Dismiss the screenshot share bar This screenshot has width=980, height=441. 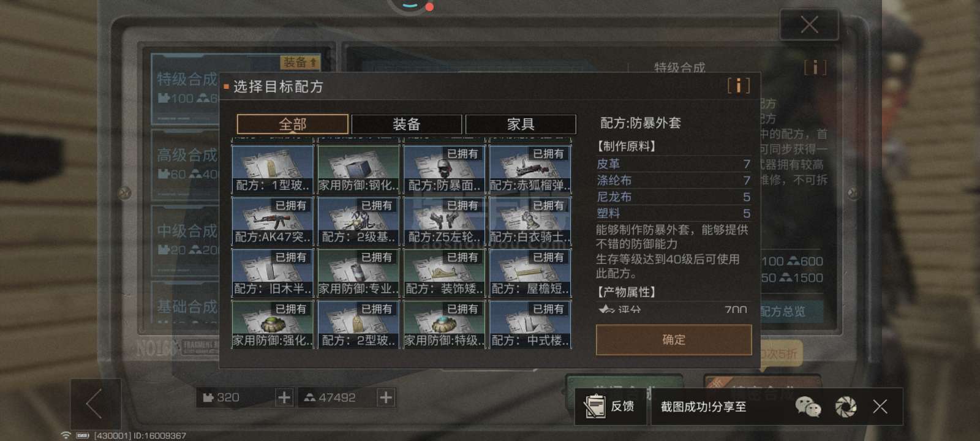[880, 406]
